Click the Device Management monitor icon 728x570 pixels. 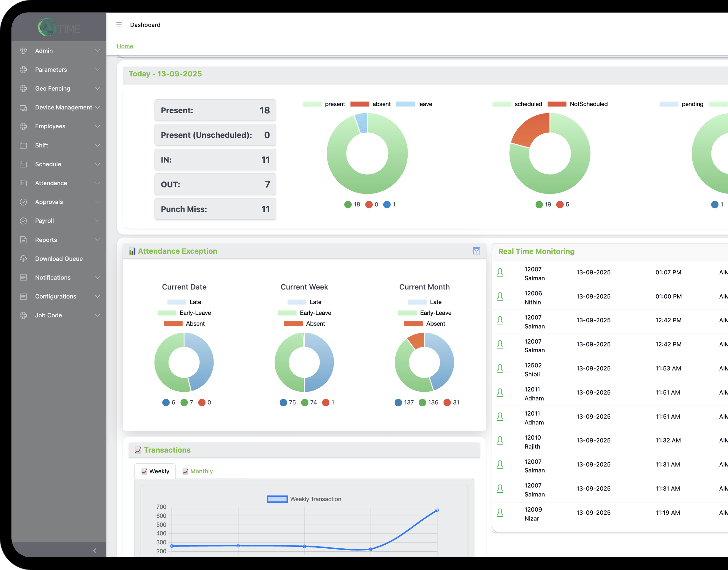pyautogui.click(x=23, y=108)
